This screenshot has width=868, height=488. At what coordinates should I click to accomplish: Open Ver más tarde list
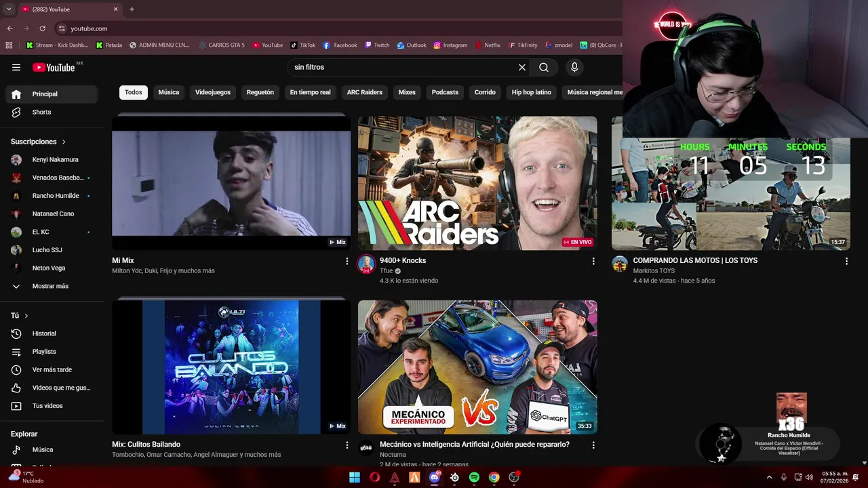tap(52, 369)
